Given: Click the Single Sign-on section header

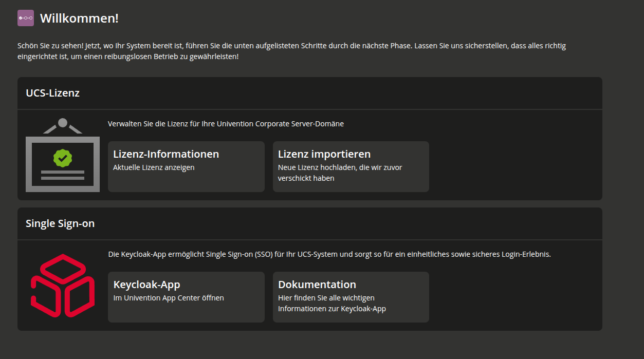Looking at the screenshot, I should 60,223.
